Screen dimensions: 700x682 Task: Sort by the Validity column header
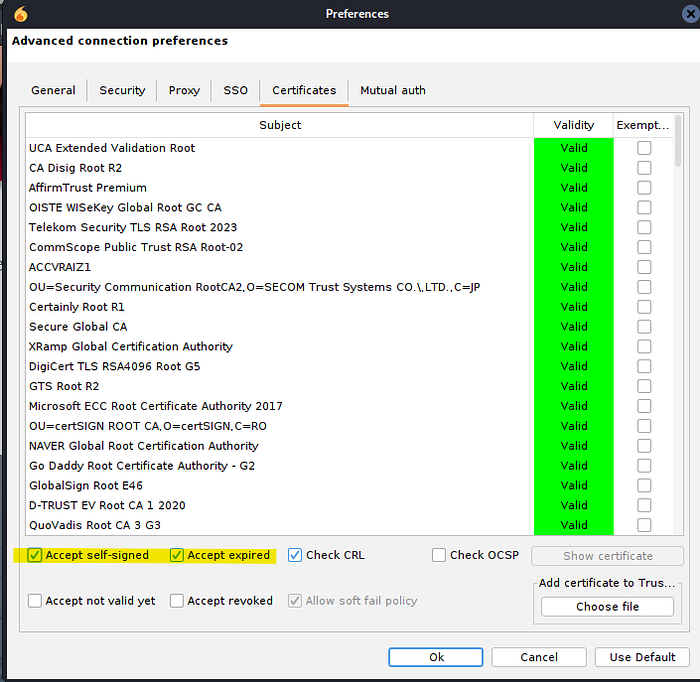tap(574, 125)
